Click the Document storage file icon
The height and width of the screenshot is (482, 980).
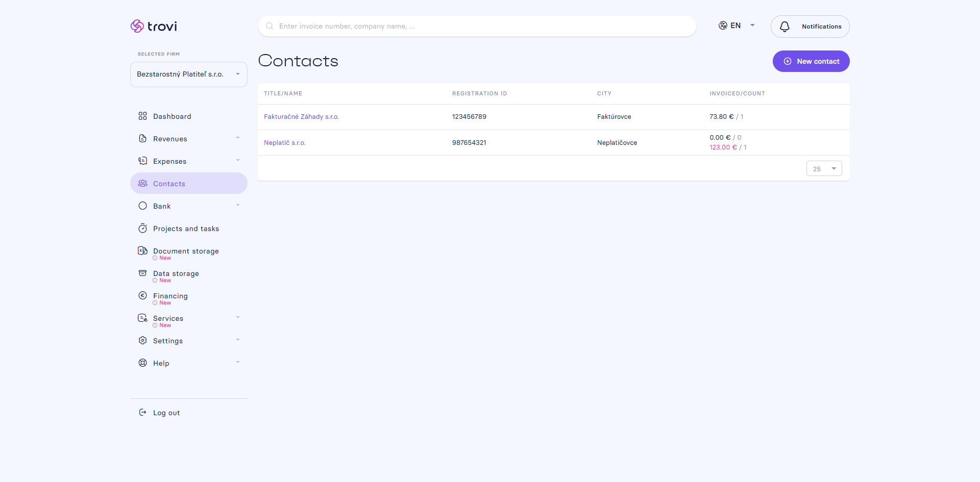142,250
